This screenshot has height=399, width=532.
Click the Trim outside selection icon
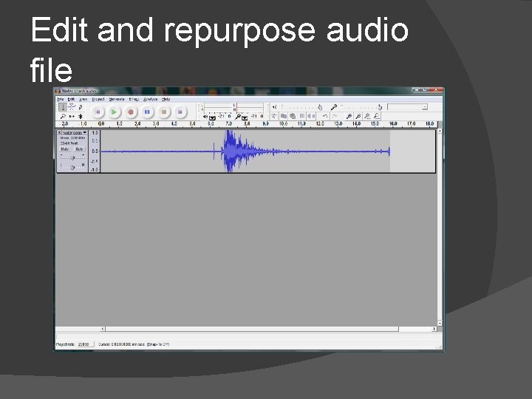pyautogui.click(x=302, y=116)
